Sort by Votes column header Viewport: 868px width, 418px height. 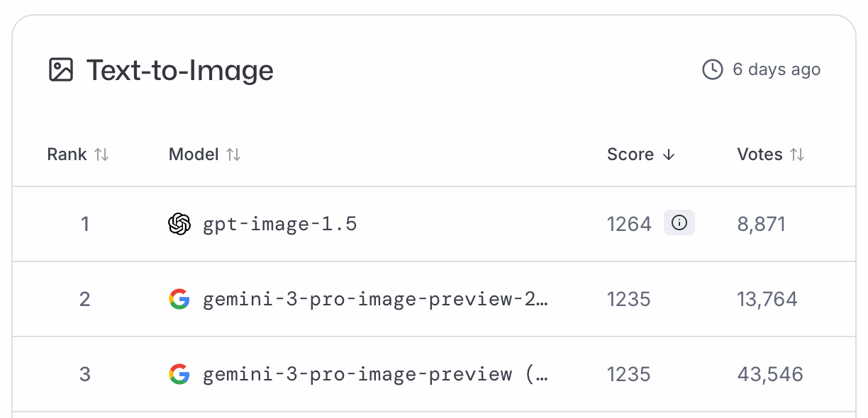coord(759,154)
